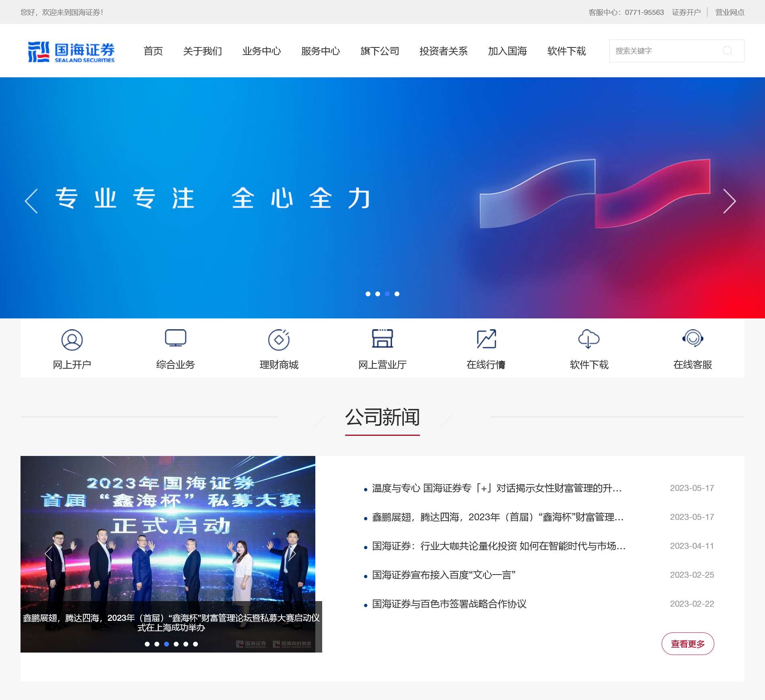
Task: Select third news carousel dot
Action: [x=167, y=644]
